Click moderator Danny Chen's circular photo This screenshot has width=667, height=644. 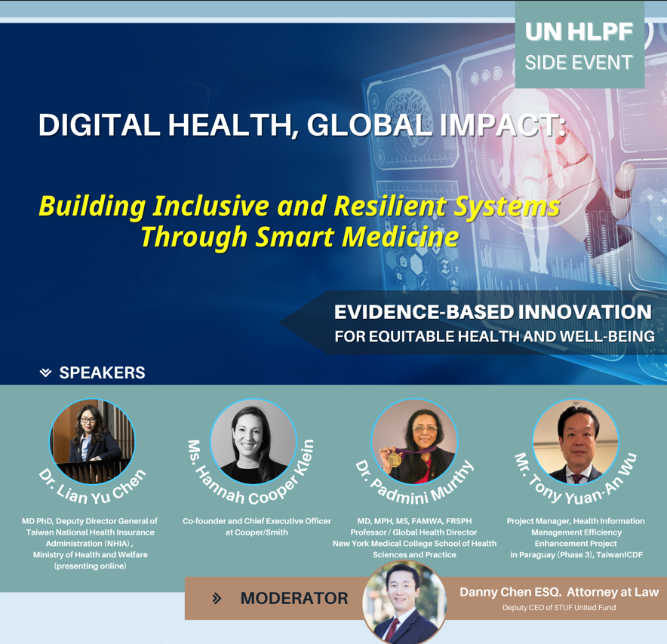(404, 602)
